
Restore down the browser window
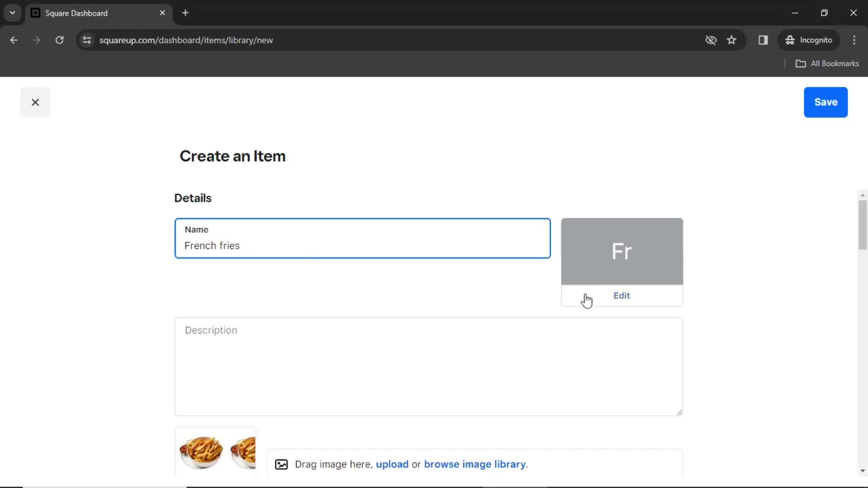824,13
